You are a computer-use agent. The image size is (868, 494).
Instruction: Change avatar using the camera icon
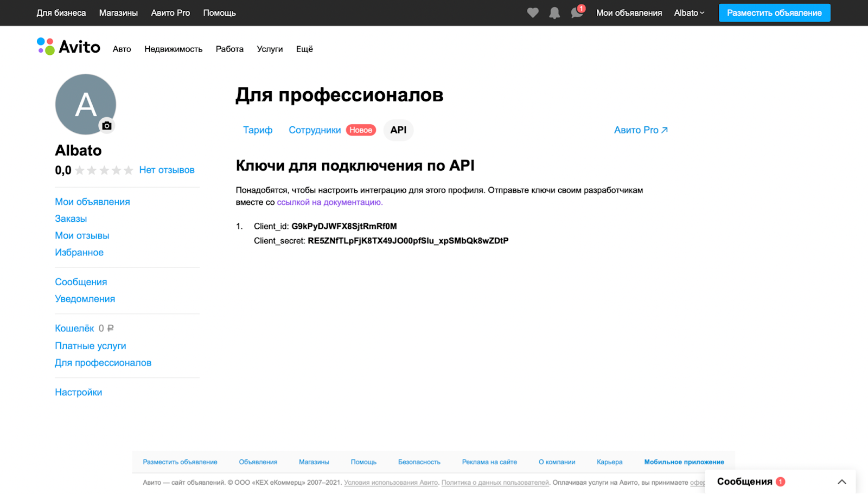point(107,126)
